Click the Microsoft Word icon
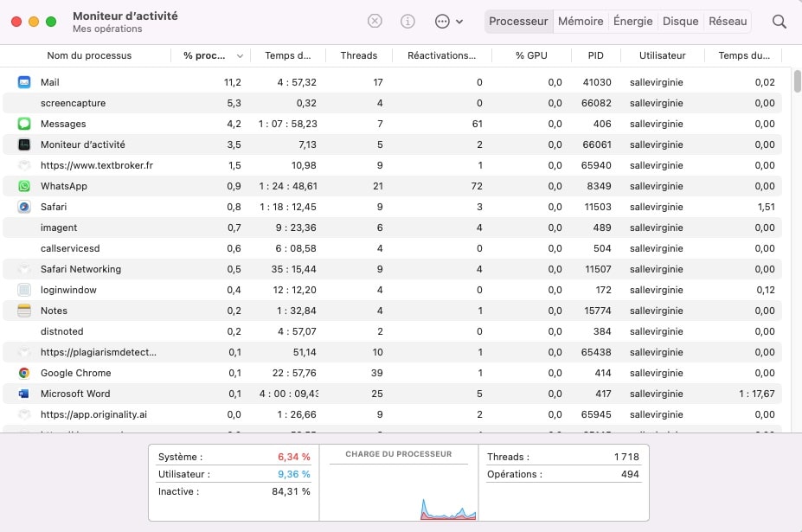The width and height of the screenshot is (802, 532). 24,394
